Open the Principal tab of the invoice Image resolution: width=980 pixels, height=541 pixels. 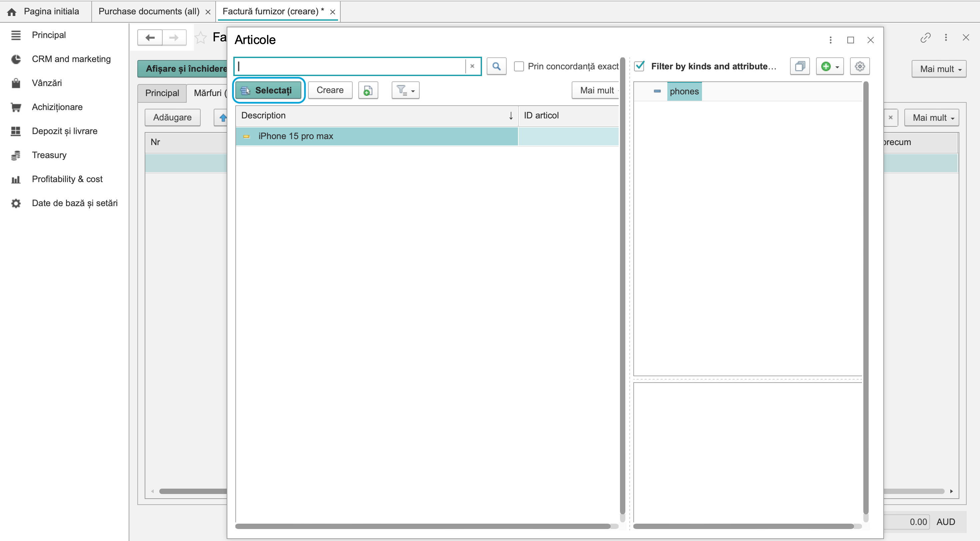pyautogui.click(x=162, y=93)
